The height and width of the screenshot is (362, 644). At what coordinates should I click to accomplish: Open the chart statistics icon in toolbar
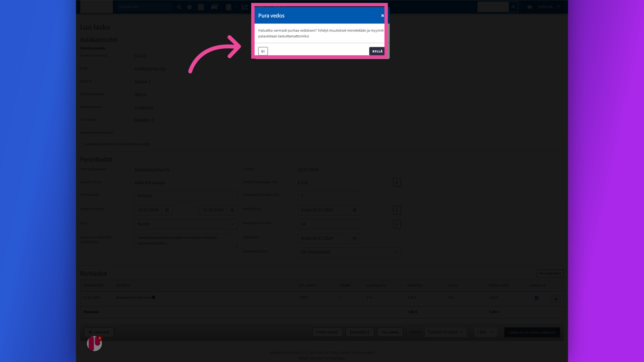245,7
